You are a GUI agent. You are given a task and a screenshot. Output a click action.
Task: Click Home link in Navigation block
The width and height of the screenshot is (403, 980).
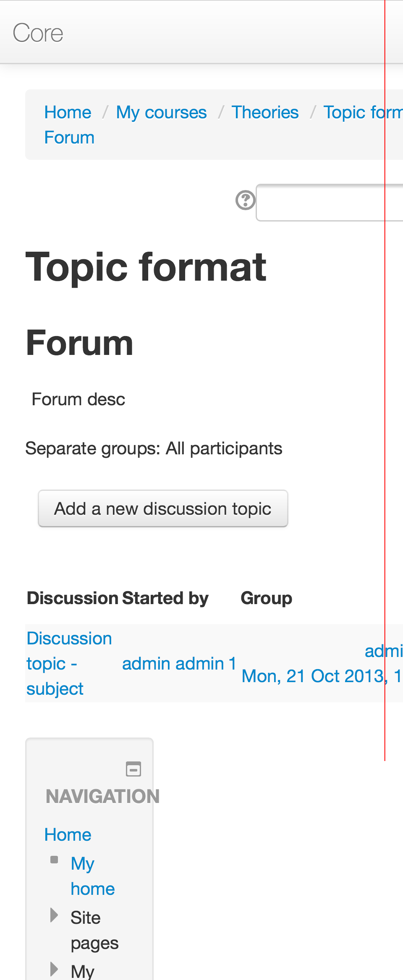pos(68,834)
